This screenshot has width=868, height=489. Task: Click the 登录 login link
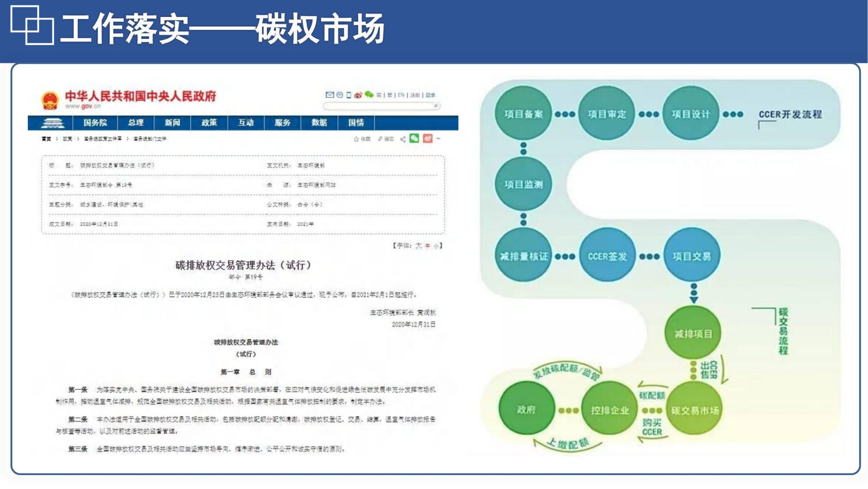[x=430, y=95]
